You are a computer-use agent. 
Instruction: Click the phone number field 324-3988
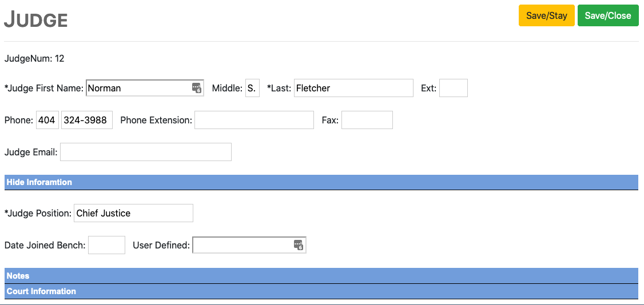click(86, 120)
